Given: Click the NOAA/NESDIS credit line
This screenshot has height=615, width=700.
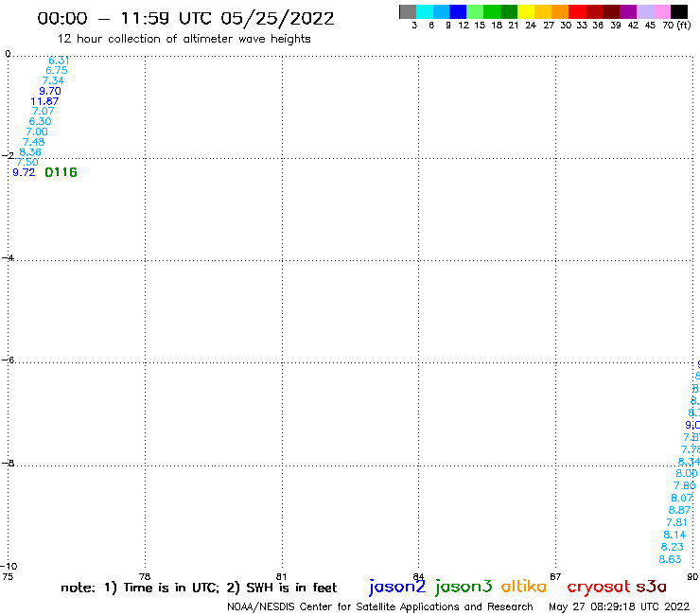Looking at the screenshot, I should click(x=380, y=607).
